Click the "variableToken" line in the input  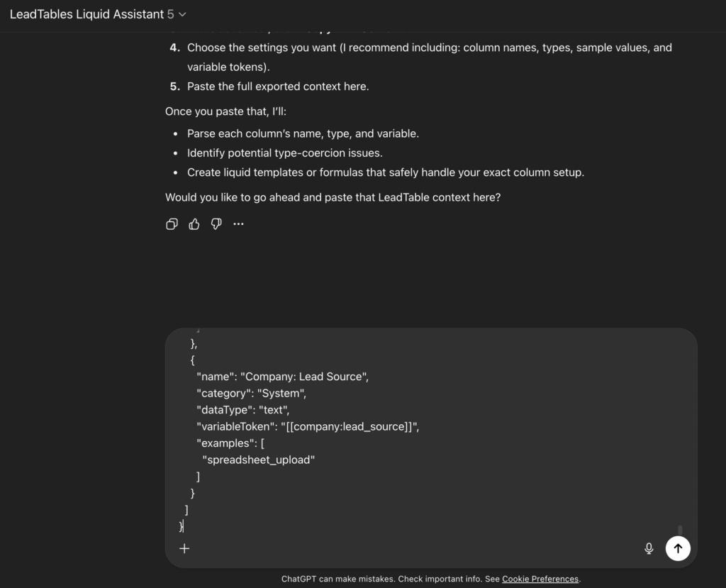308,427
